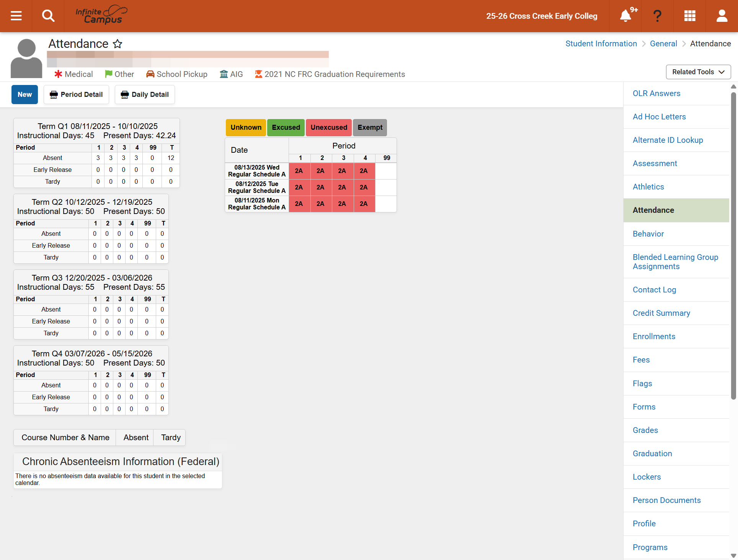Expand the Related Tools dropdown
The height and width of the screenshot is (560, 738).
(x=698, y=72)
